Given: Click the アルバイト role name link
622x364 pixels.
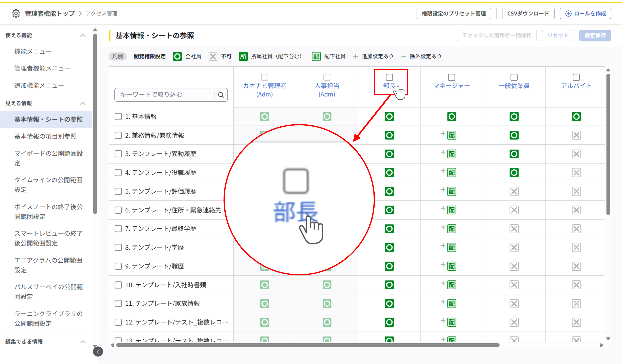Looking at the screenshot, I should point(576,86).
